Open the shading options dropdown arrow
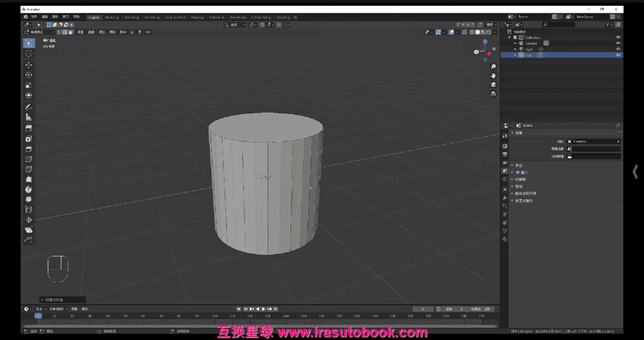 coord(495,32)
